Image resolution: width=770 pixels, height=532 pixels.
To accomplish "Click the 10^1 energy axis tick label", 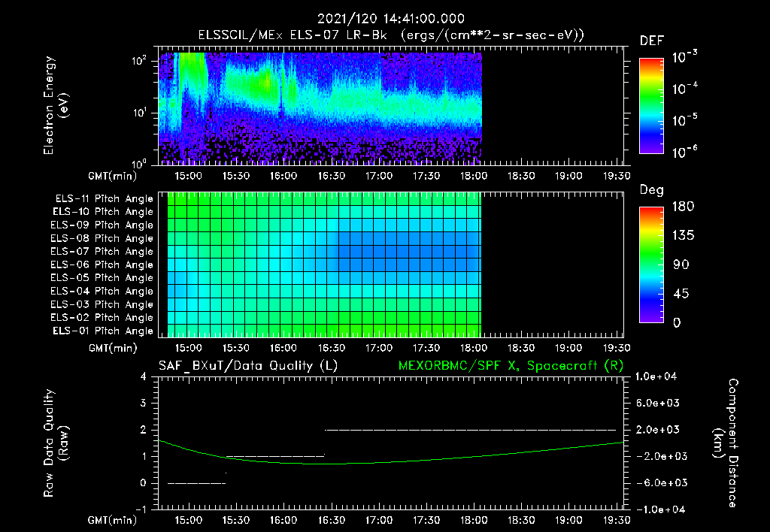I will coord(139,113).
